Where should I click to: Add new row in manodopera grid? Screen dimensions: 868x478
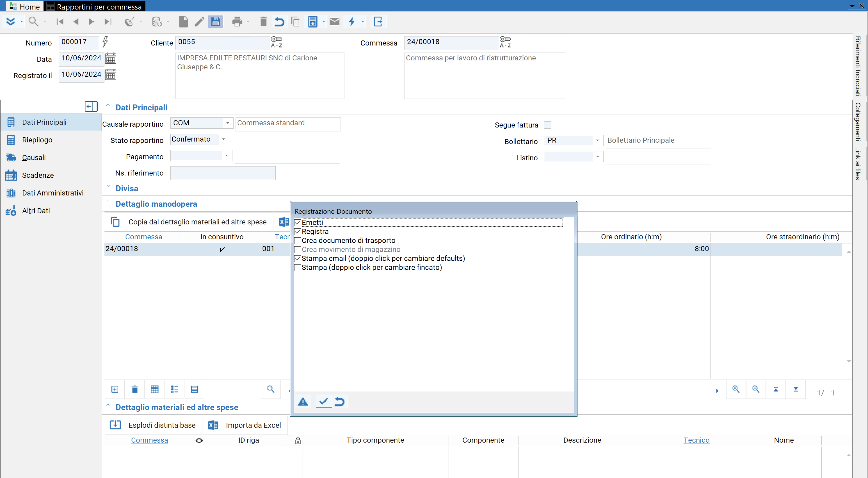pyautogui.click(x=115, y=389)
